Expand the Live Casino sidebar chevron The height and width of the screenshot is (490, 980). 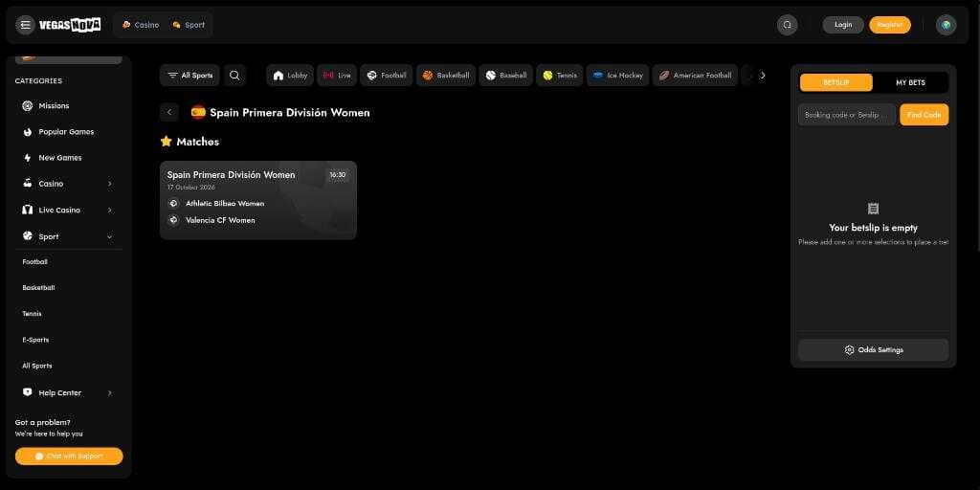109,210
